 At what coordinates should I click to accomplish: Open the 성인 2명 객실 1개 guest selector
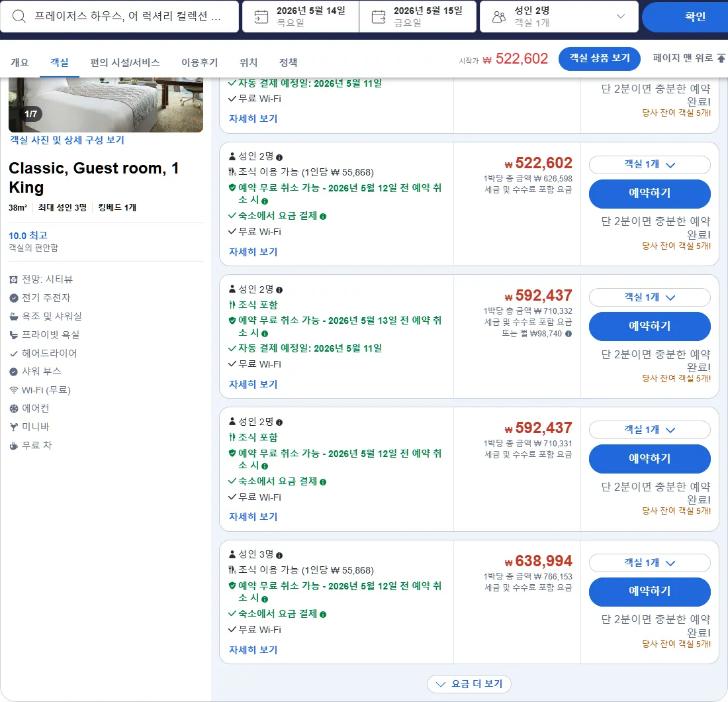click(x=559, y=17)
